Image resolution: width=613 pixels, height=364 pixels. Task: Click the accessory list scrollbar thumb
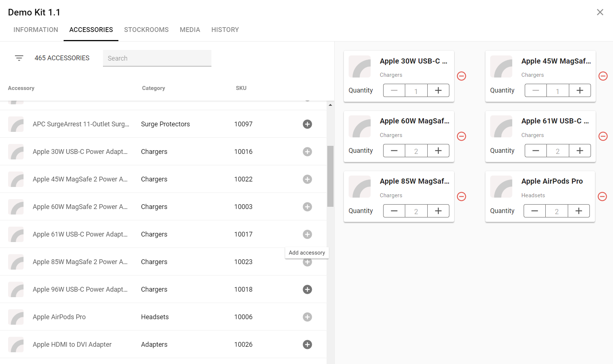tap(330, 176)
